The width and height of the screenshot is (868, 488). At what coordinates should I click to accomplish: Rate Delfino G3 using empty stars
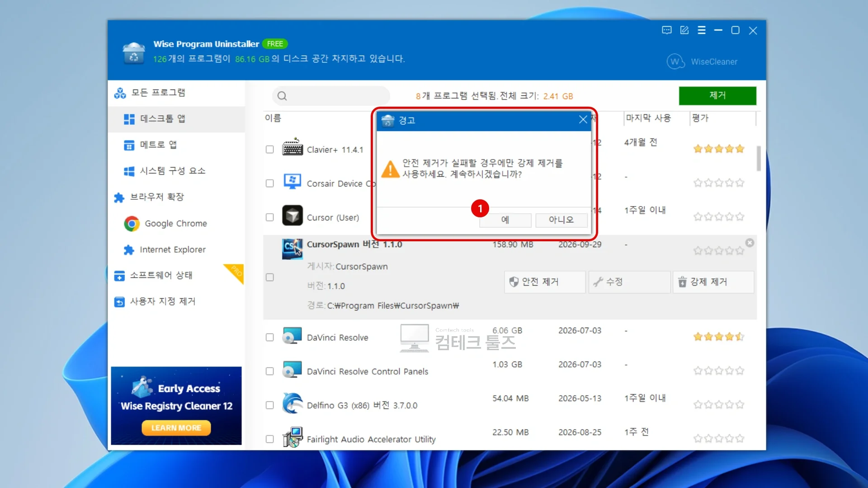point(719,405)
